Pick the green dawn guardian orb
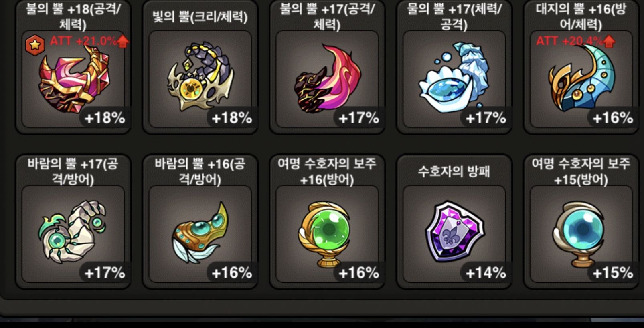The width and height of the screenshot is (644, 328). 327,234
